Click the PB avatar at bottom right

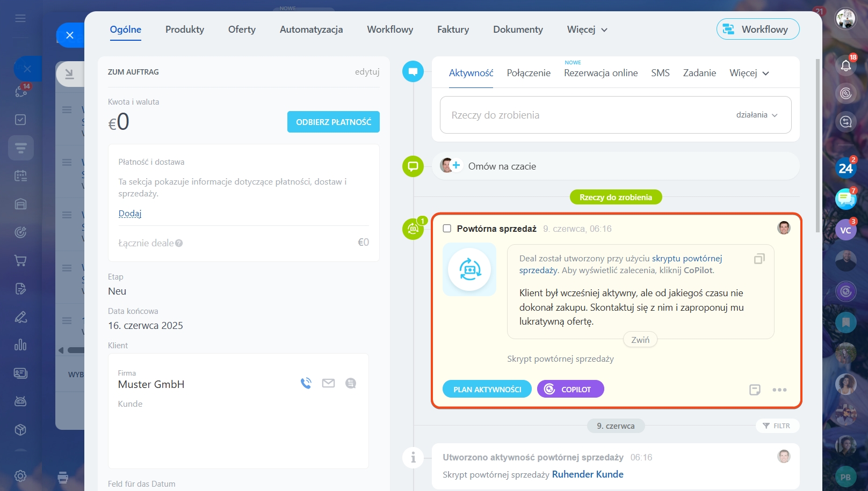click(x=846, y=477)
